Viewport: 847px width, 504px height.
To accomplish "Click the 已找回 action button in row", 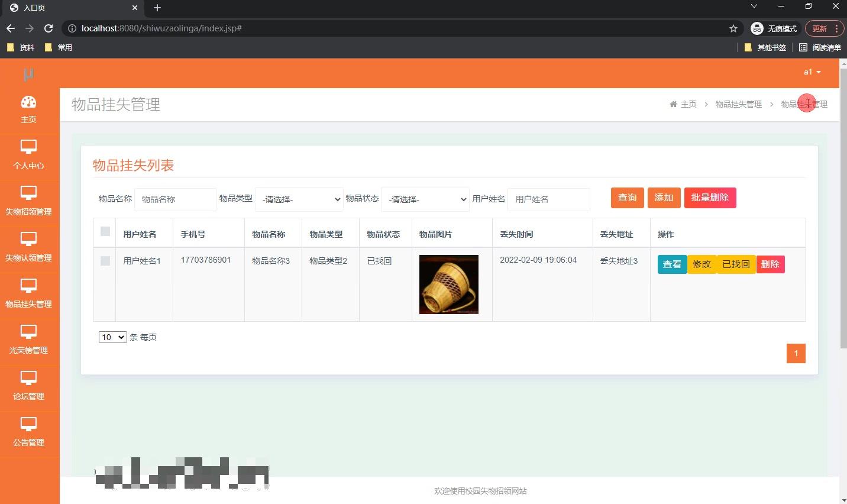I will pos(736,264).
